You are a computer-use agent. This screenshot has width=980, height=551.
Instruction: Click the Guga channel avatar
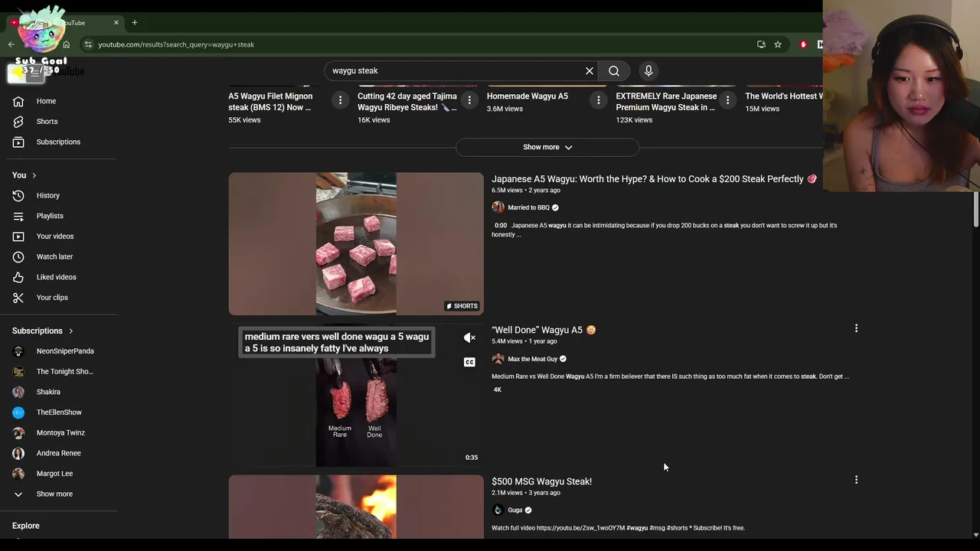point(498,510)
